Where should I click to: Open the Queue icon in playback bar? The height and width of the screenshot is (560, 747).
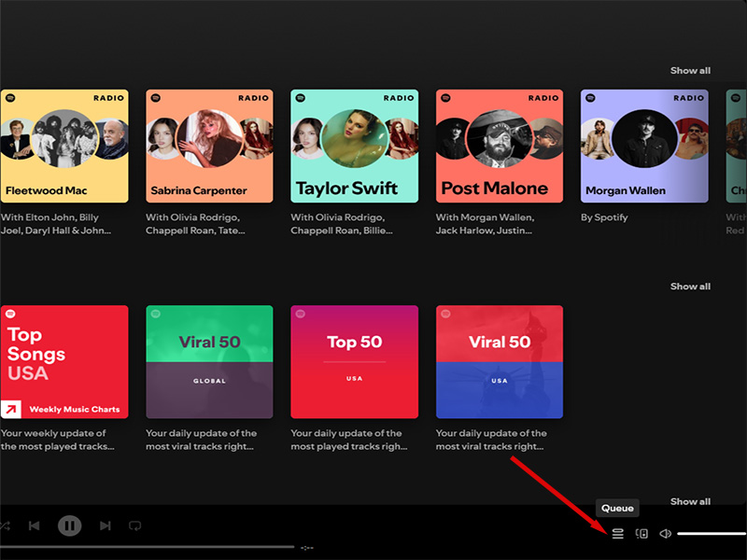[617, 533]
